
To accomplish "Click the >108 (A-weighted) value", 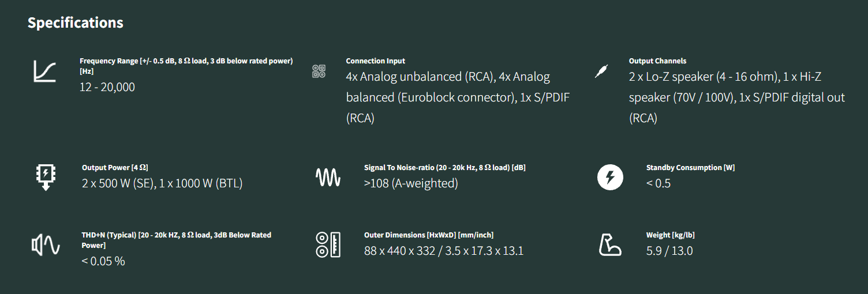I will [411, 183].
